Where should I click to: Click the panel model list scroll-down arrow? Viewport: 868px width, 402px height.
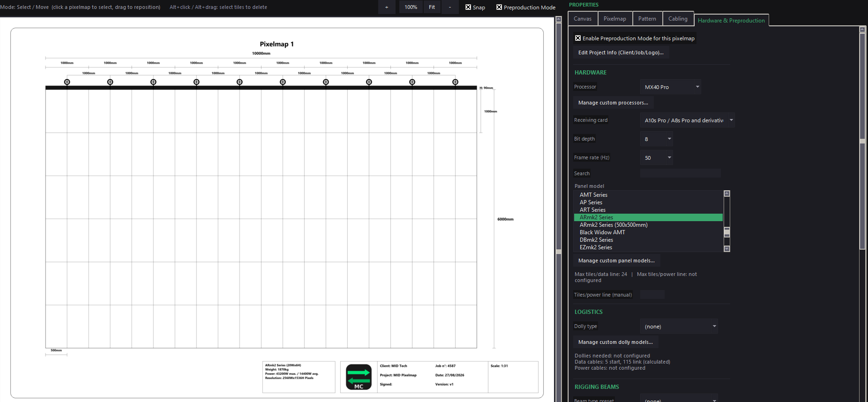click(727, 249)
